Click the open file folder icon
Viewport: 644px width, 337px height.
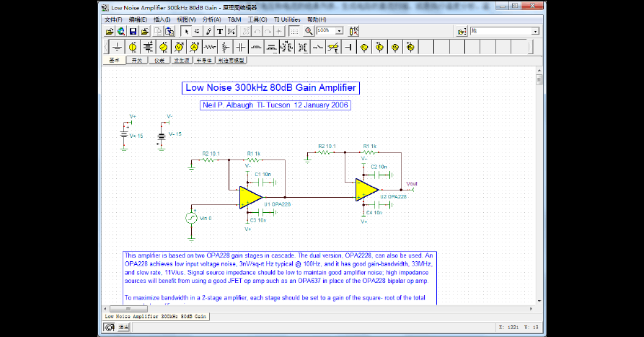[x=109, y=31]
